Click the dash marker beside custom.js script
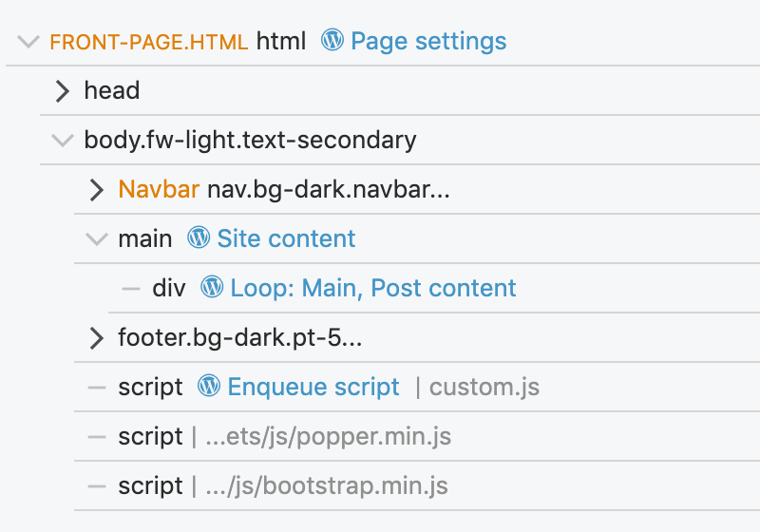 coord(97,388)
